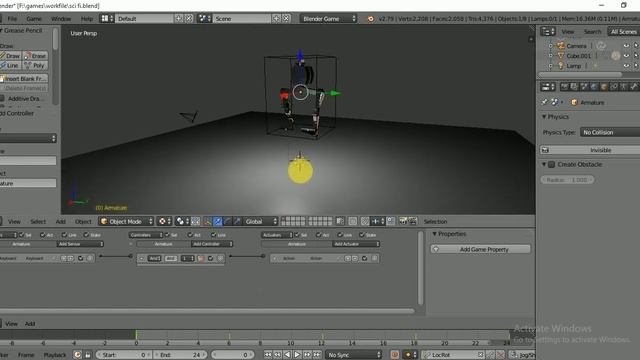Open the screen layout browser icon

107,18
